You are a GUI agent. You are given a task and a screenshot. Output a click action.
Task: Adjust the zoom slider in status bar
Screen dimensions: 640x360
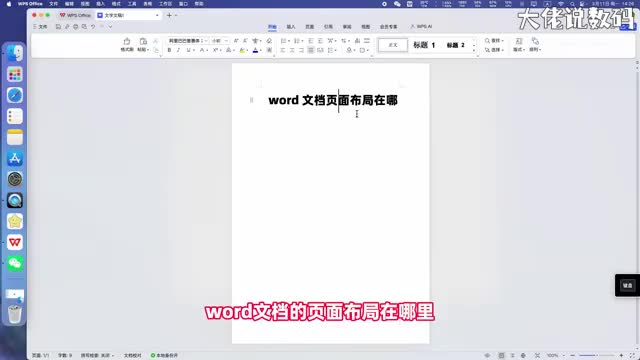[596, 356]
